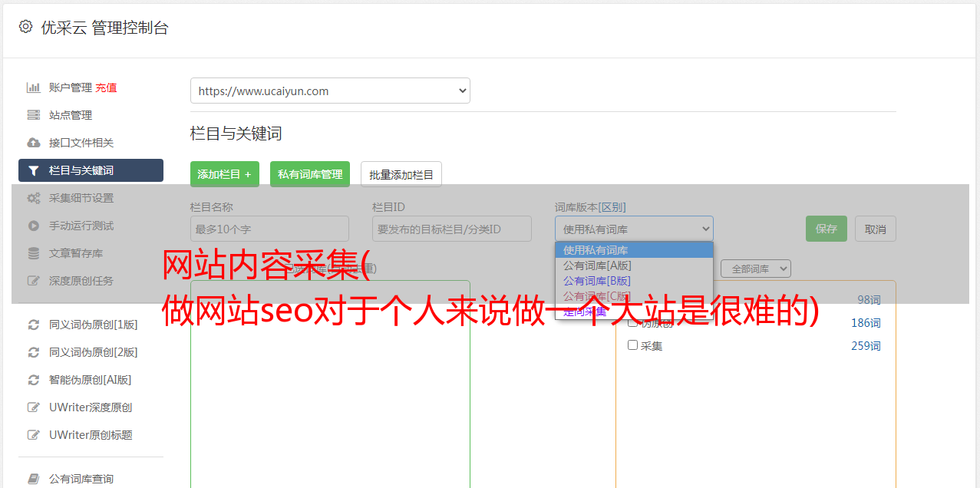
Task: Click the 词库版本 select box showing 使用私有词库
Action: [634, 229]
